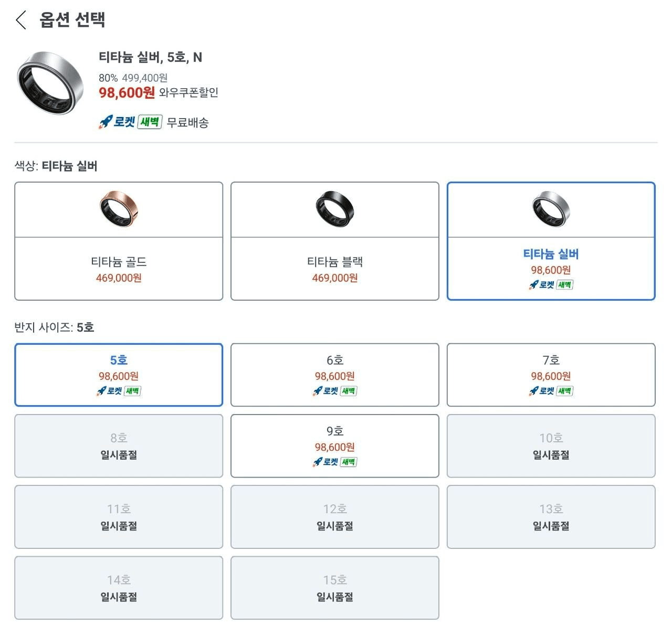Choose 티타늄 골드 color option
Screen dimensions: 672x636
(119, 269)
